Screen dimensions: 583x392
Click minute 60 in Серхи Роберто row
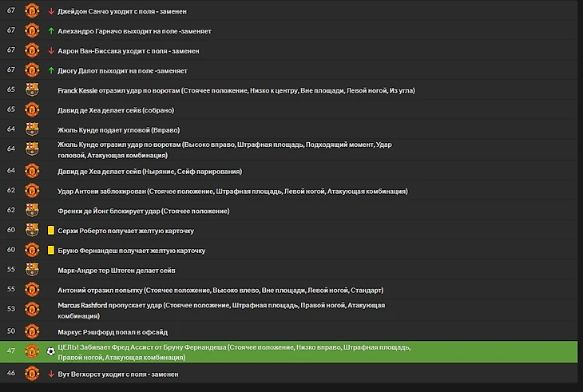click(11, 230)
